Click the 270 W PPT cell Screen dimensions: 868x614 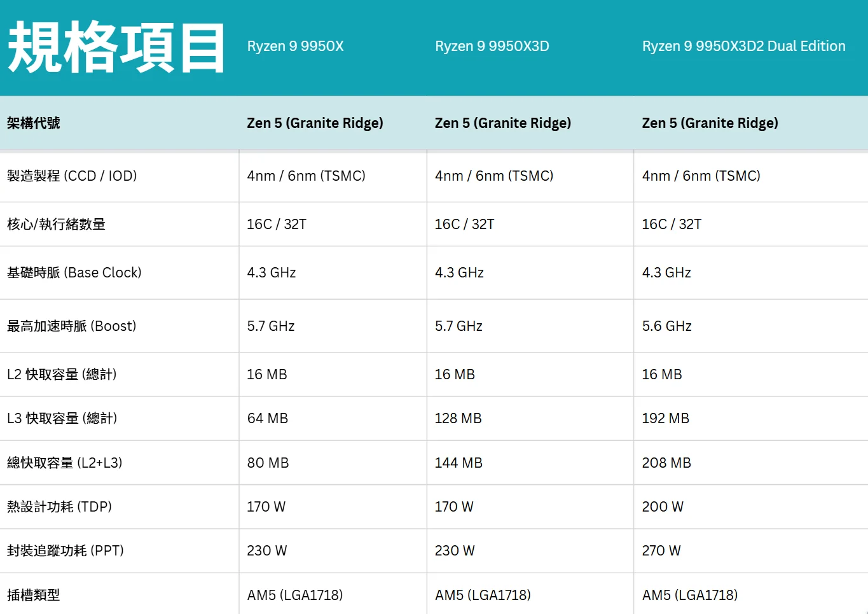click(661, 551)
